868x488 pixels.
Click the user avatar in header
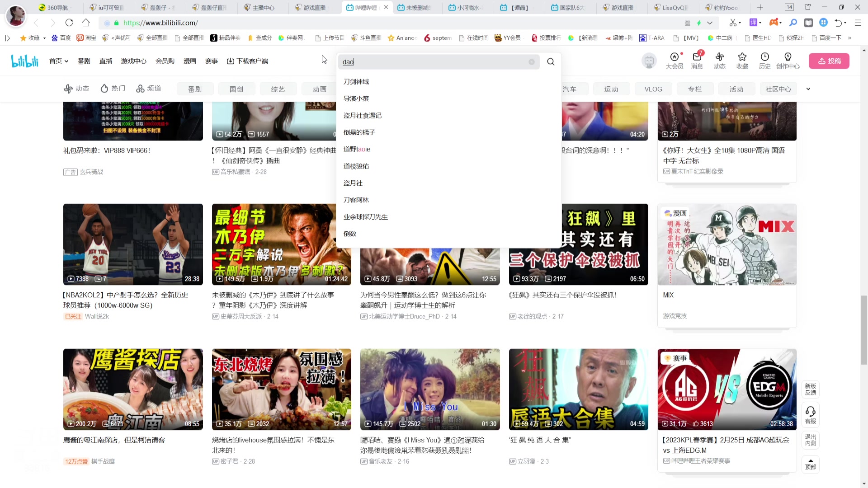[649, 61]
